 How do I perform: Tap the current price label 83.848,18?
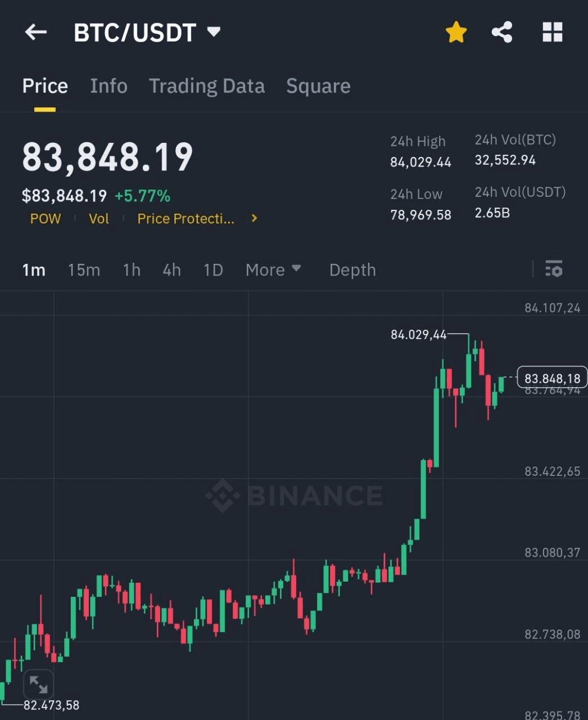point(552,379)
